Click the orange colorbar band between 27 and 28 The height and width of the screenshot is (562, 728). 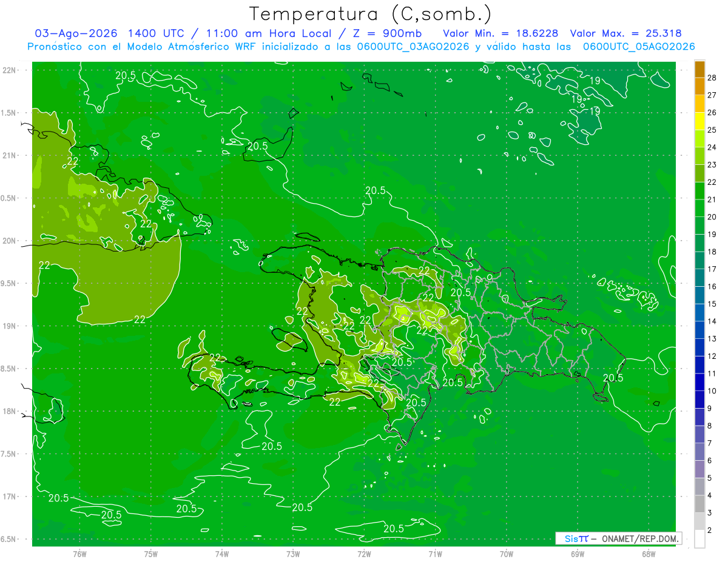point(699,86)
